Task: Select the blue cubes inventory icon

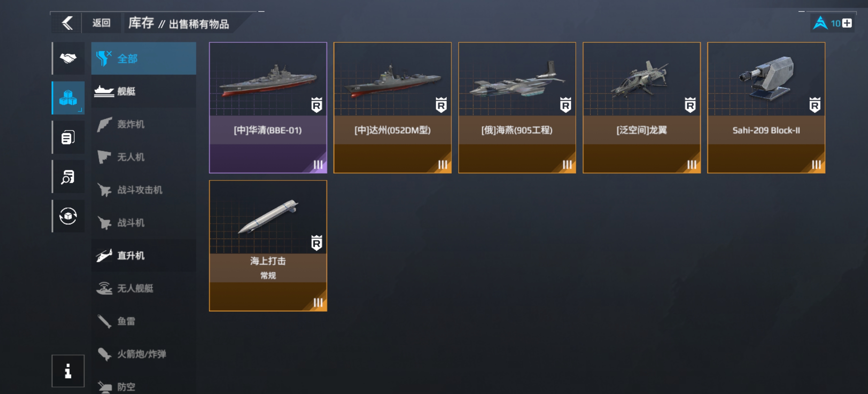Action: 68,98
